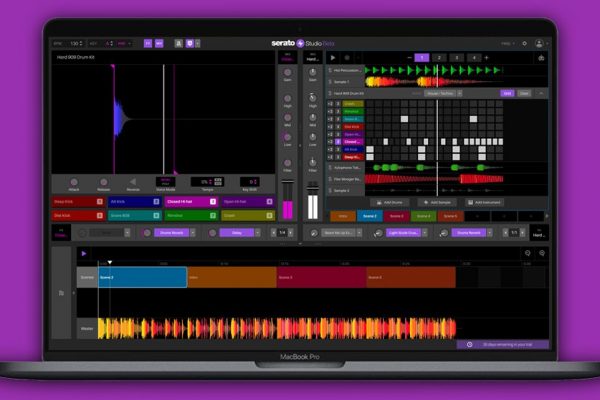
Task: Open the Drums Reverb dropdown arrow in left FX
Action: [193, 233]
